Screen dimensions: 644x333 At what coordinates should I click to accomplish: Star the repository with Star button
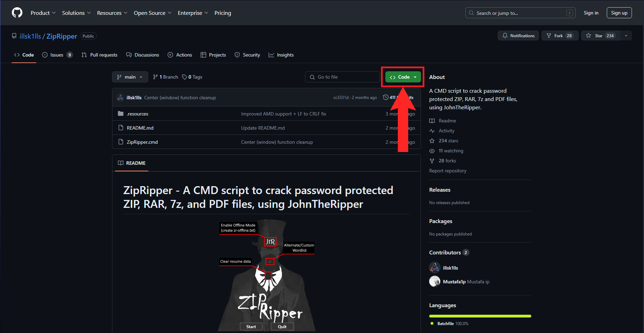tap(601, 36)
